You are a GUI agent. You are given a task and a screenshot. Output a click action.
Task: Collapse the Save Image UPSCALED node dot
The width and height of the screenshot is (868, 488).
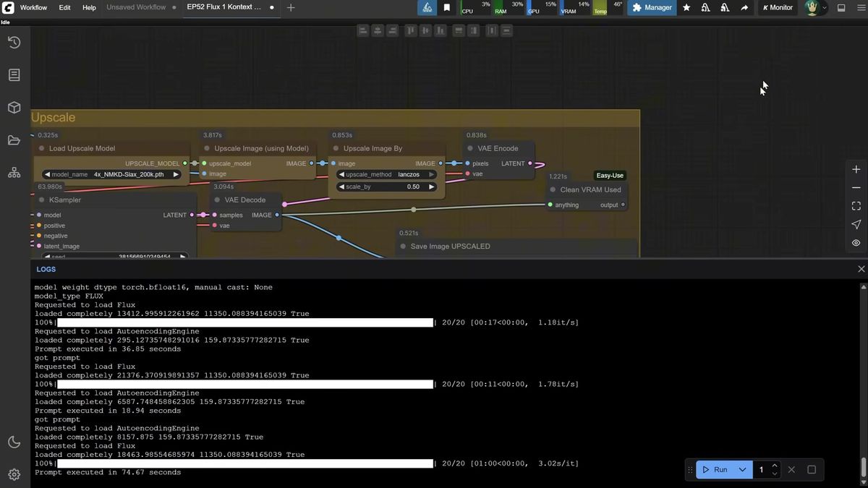pyautogui.click(x=403, y=246)
